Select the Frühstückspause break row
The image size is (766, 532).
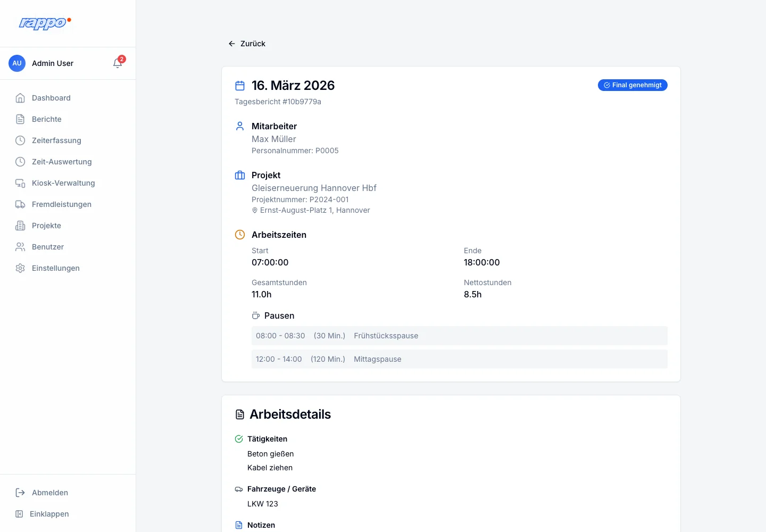[x=460, y=336]
